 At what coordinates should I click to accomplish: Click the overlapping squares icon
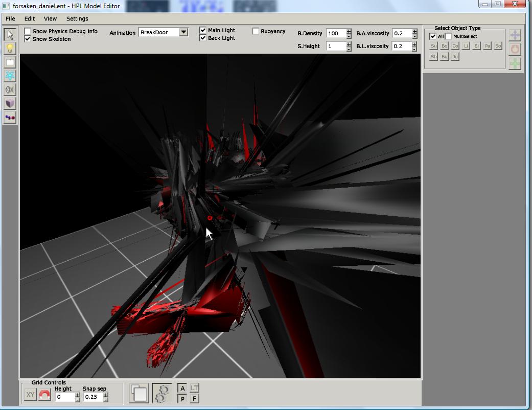tap(139, 393)
